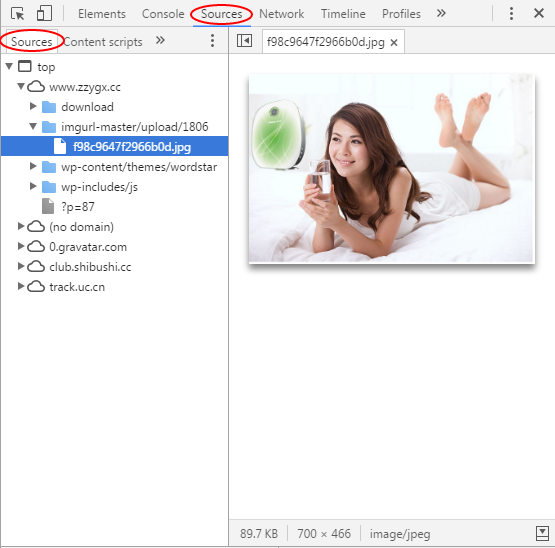The width and height of the screenshot is (555, 548).
Task: Switch to the Network panel tab
Action: (x=281, y=14)
